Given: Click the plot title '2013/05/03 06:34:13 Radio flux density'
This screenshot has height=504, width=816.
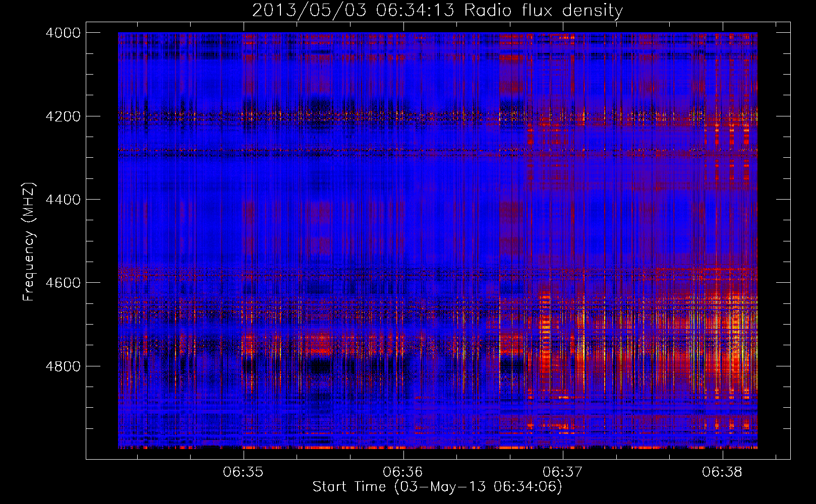Looking at the screenshot, I should (x=437, y=10).
